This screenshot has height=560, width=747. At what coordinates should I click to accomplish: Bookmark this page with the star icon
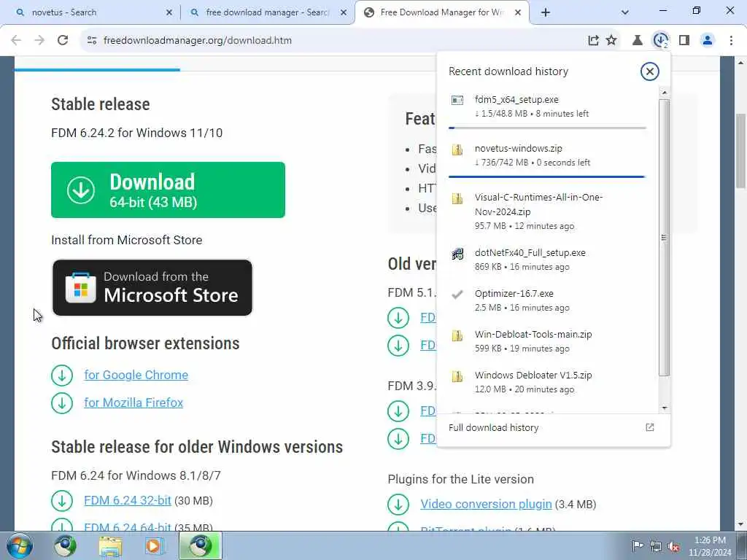pyautogui.click(x=611, y=41)
